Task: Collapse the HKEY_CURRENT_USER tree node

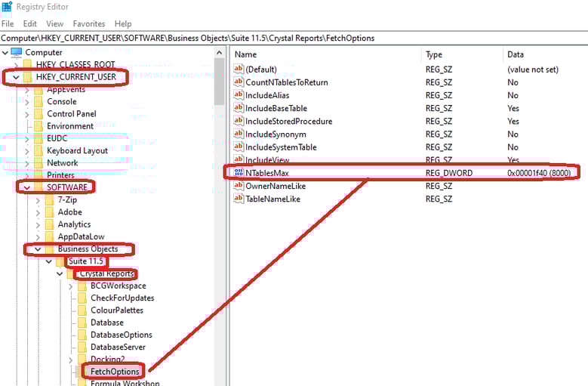Action: [x=17, y=77]
